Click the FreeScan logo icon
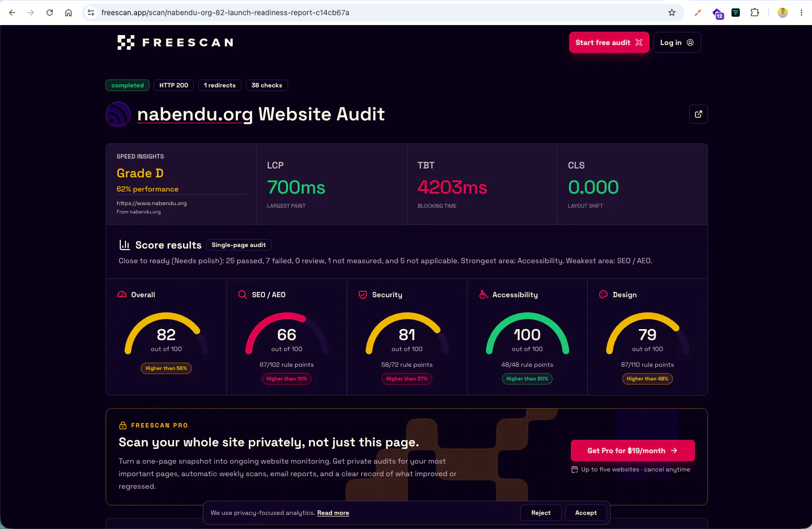Screen dimensions: 812x529 [x=126, y=42]
